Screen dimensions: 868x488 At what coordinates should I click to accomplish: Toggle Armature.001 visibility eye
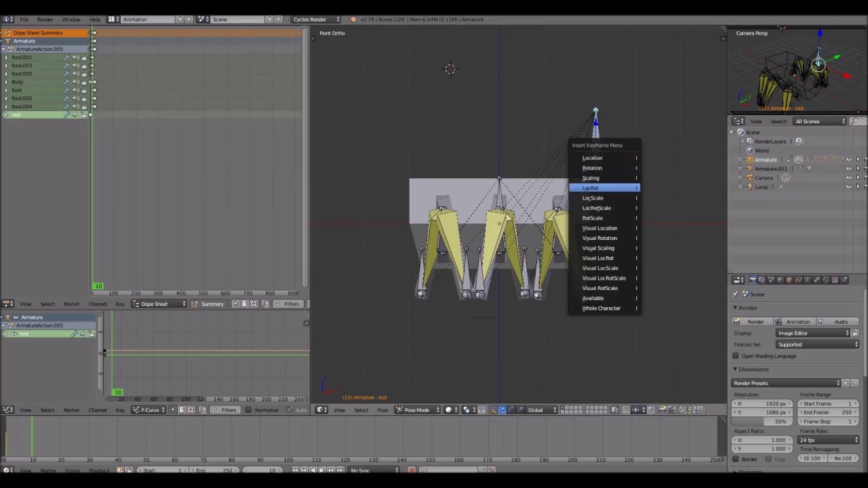(849, 169)
